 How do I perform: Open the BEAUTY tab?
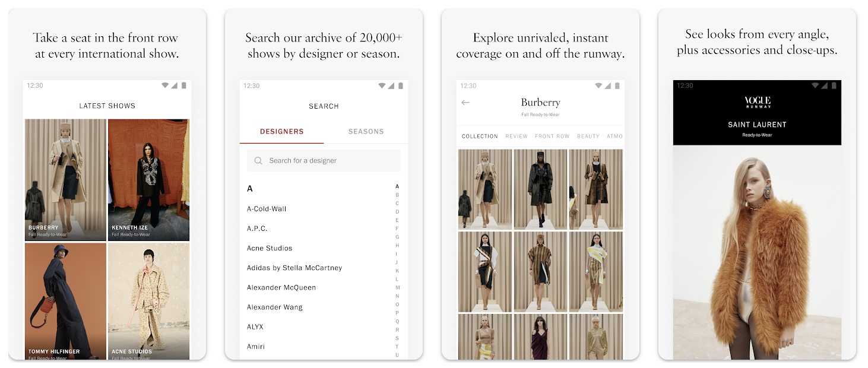[588, 136]
